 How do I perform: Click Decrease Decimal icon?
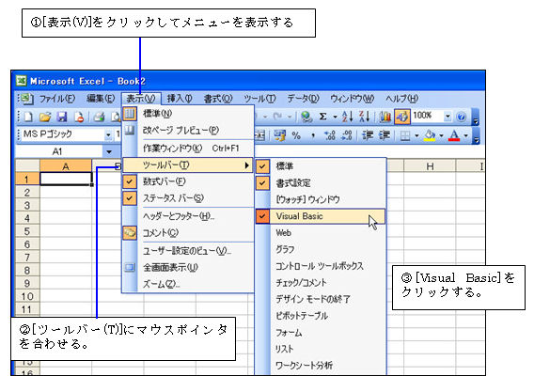click(x=347, y=135)
